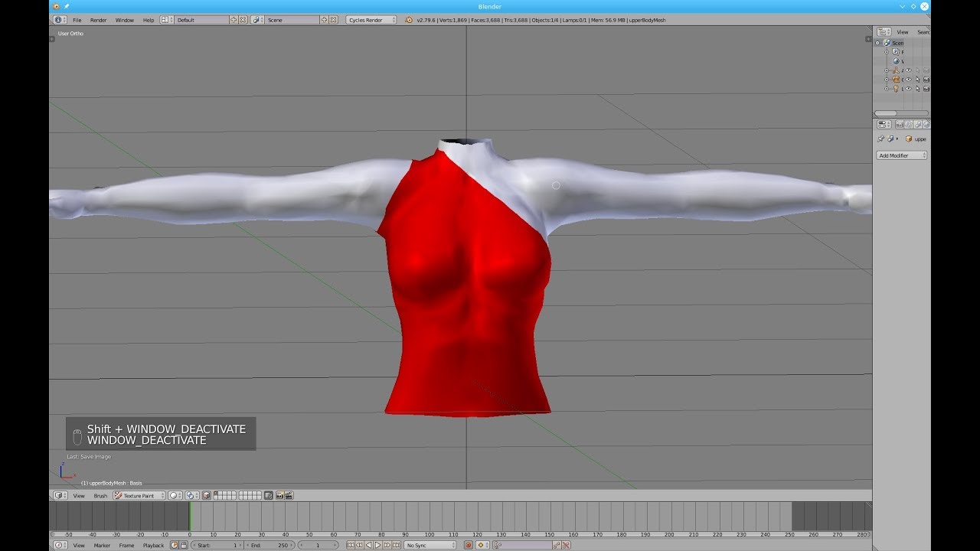The height and width of the screenshot is (551, 980).
Task: Toggle lock camera and layers to scene
Action: pyautogui.click(x=269, y=496)
